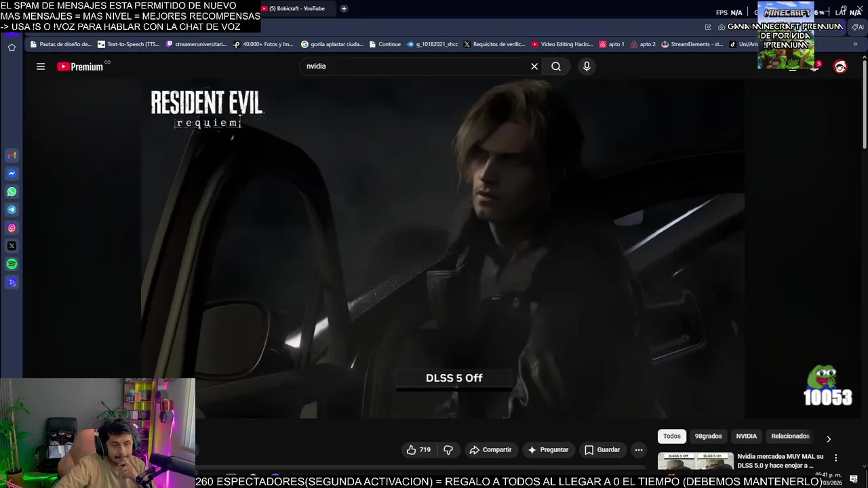Select the NVIDIA filter chip
This screenshot has width=868, height=488.
(747, 436)
